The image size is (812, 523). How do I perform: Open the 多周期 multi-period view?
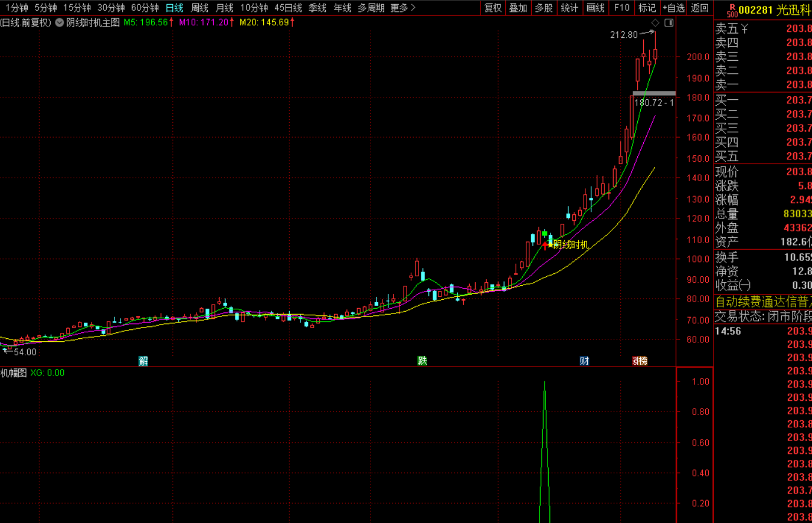371,8
